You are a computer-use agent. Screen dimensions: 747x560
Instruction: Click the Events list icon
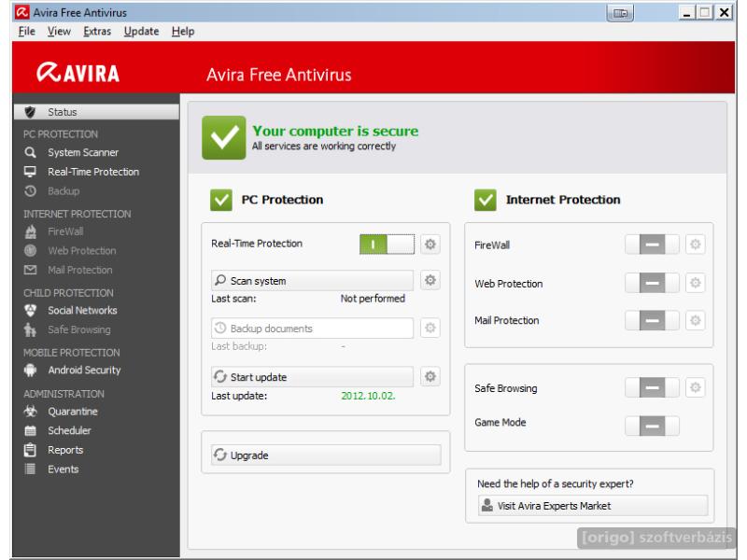30,469
